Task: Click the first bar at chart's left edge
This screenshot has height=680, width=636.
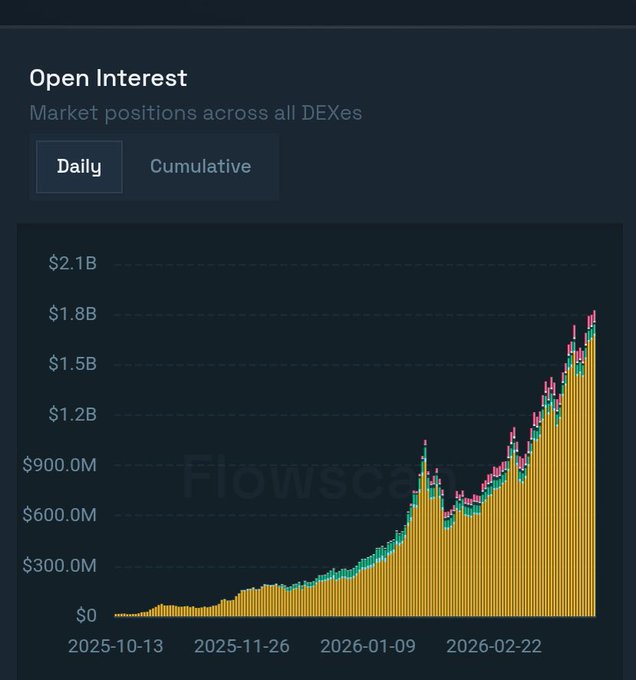Action: [x=117, y=614]
